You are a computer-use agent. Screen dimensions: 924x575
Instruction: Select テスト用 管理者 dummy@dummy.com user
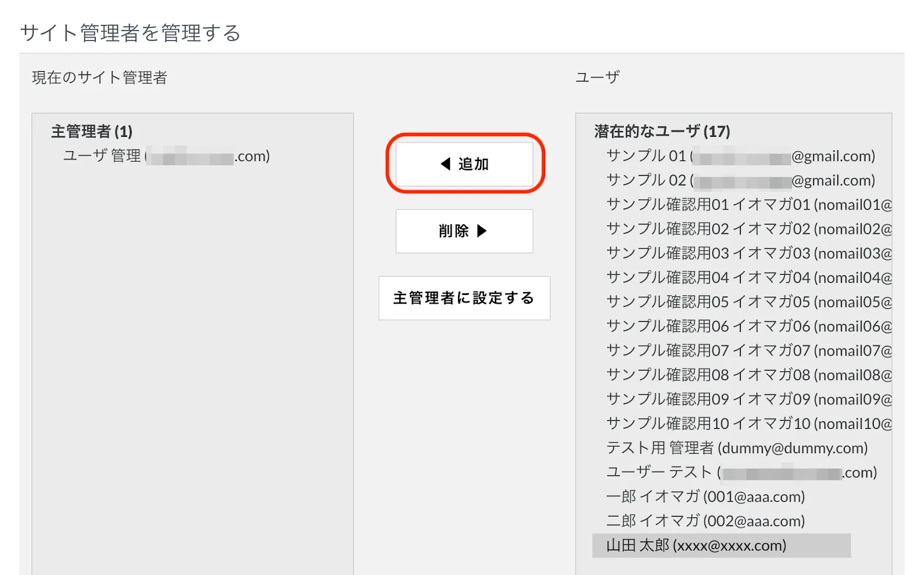pyautogui.click(x=737, y=448)
